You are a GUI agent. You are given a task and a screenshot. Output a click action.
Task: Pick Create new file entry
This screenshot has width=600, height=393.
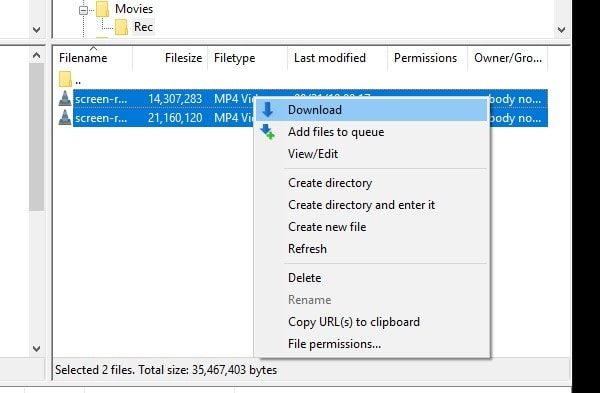point(372,227)
